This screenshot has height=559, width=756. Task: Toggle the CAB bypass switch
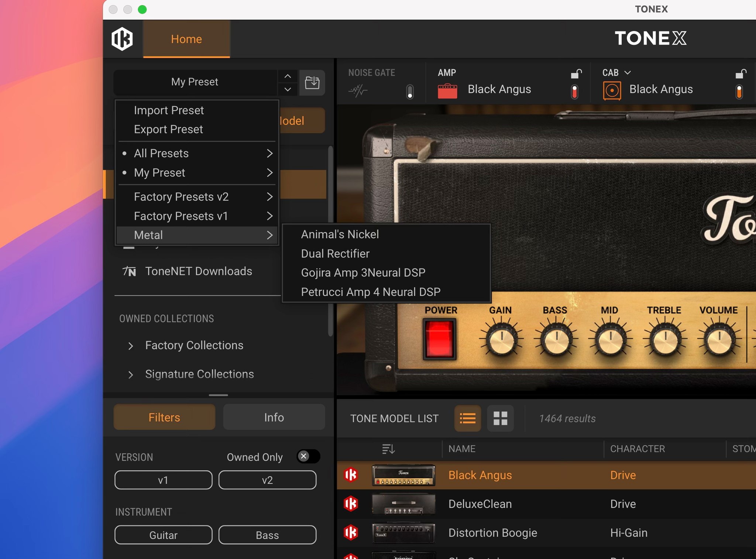[x=739, y=92]
